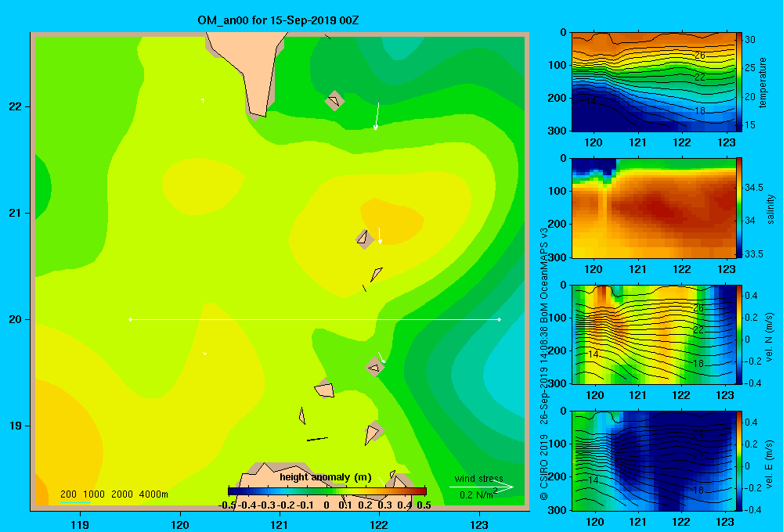The image size is (783, 532).
Task: Click the "0.5" tick on height anomaly bar
Action: point(424,505)
